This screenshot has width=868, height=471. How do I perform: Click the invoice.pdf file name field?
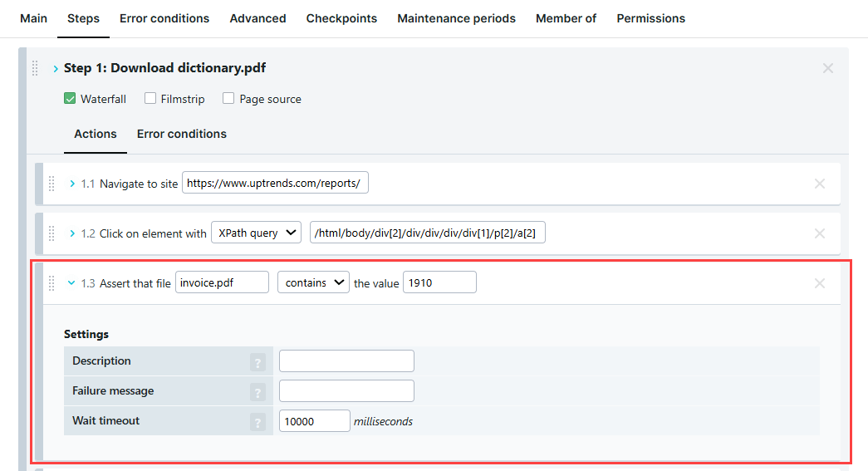(222, 282)
